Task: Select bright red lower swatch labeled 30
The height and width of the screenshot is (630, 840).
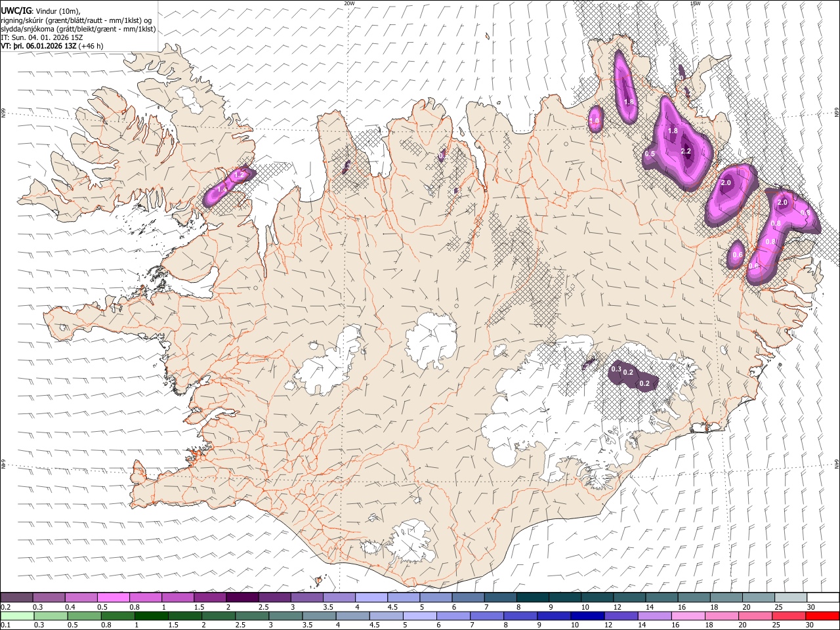Action: coord(823,616)
